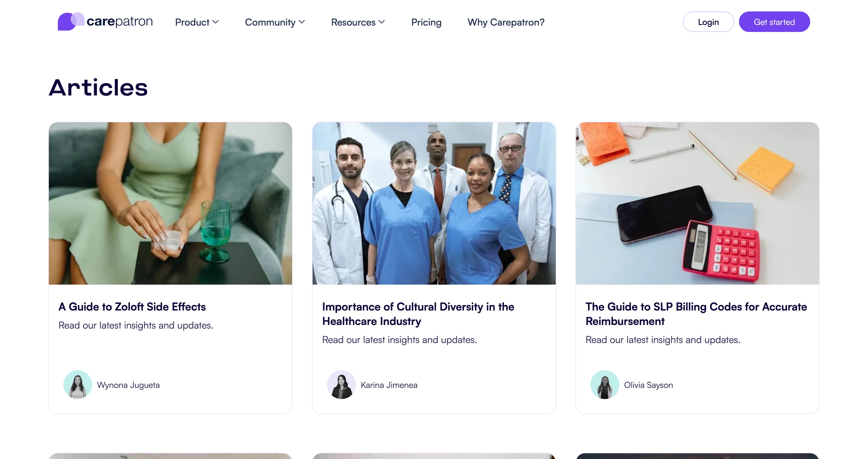Open the Zoloft Side Effects article title
Image resolution: width=868 pixels, height=459 pixels.
(132, 307)
